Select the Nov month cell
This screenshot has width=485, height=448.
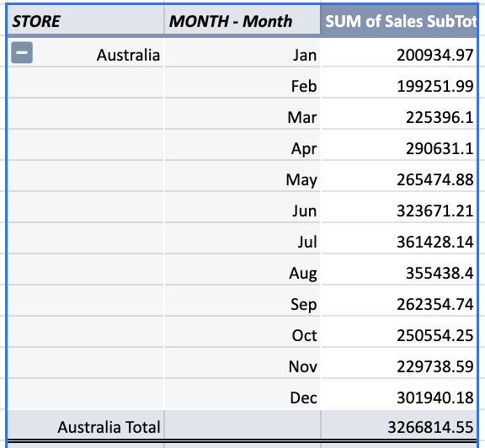pos(242,364)
